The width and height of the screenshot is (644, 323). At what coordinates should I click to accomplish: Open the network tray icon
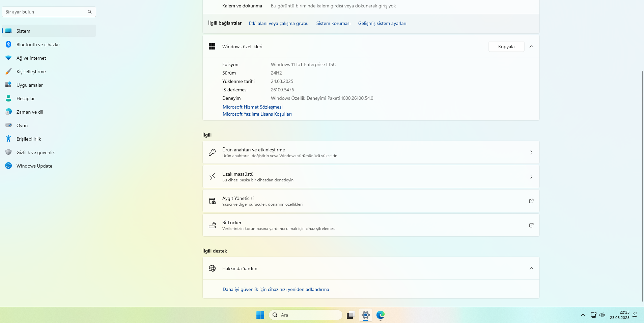click(593, 315)
